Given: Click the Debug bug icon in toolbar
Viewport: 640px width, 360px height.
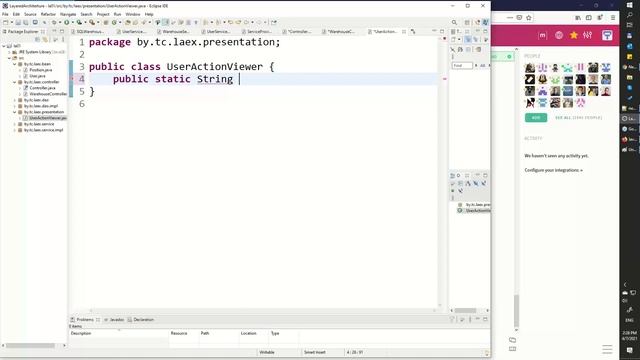Looking at the screenshot, I should click(54, 22).
